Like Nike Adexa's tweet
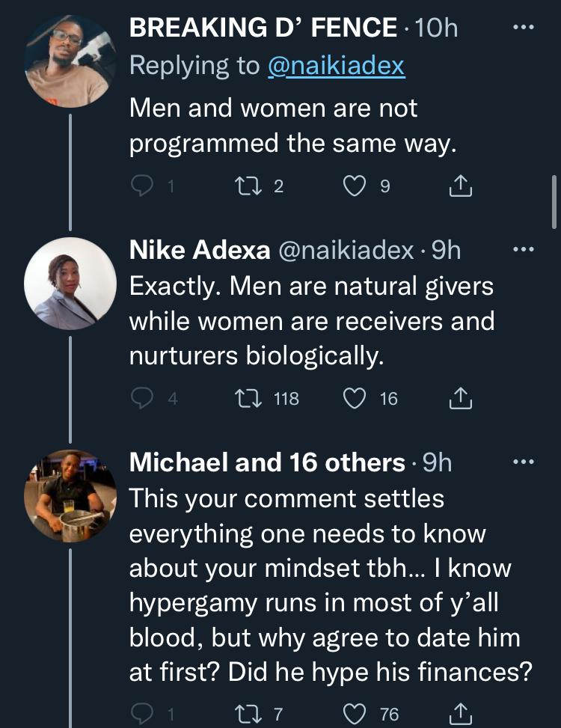 pos(355,399)
